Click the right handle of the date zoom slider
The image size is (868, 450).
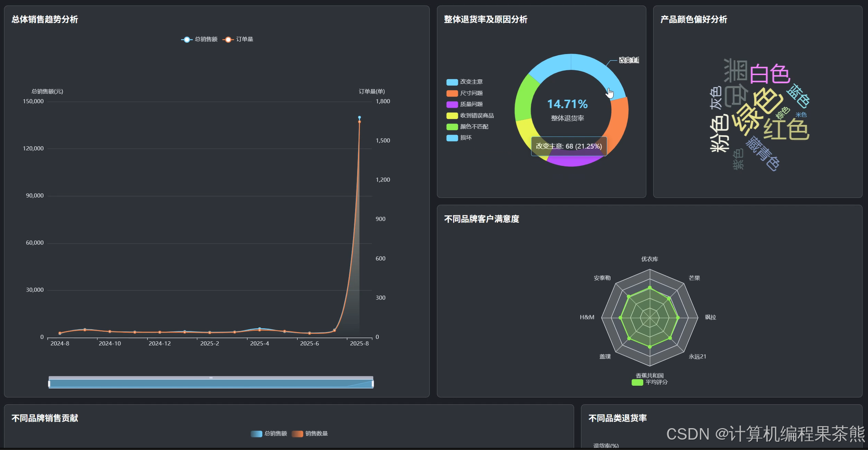(373, 384)
